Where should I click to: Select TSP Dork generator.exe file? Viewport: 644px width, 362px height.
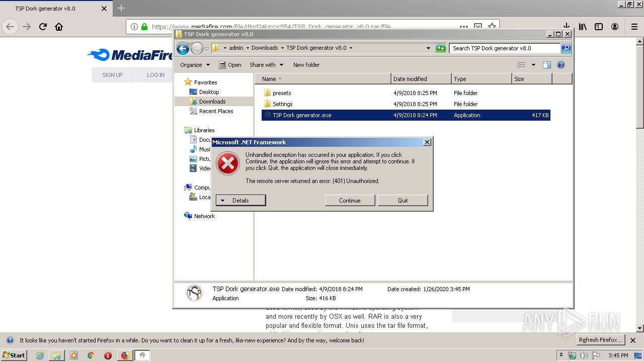[406, 115]
